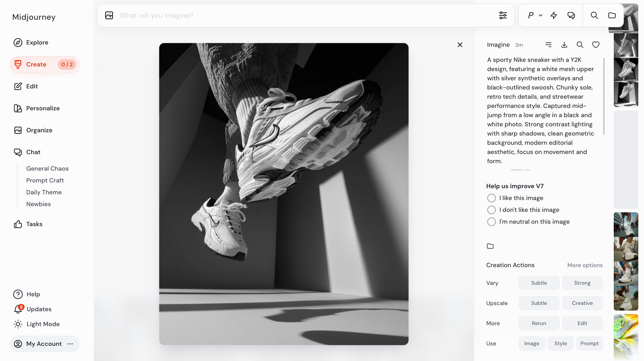Open the green-yellow abstract thumbnail
Screen dimensions: 644x361
click(626, 326)
